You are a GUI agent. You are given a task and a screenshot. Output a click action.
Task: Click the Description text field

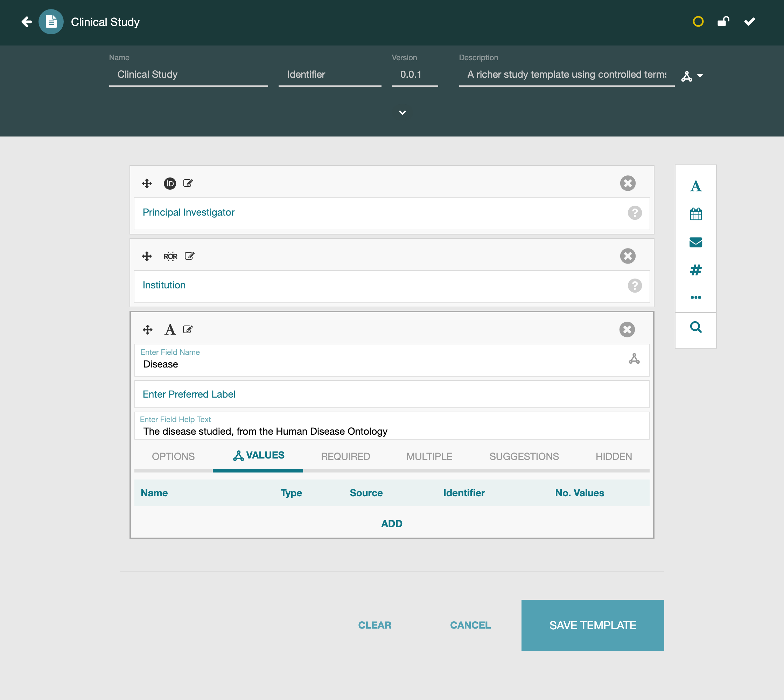pos(567,75)
